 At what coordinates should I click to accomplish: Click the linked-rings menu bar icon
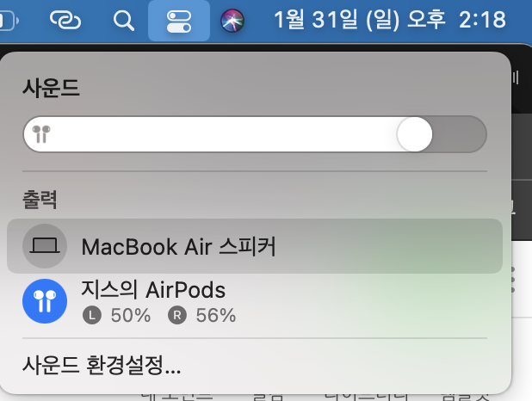click(x=65, y=20)
